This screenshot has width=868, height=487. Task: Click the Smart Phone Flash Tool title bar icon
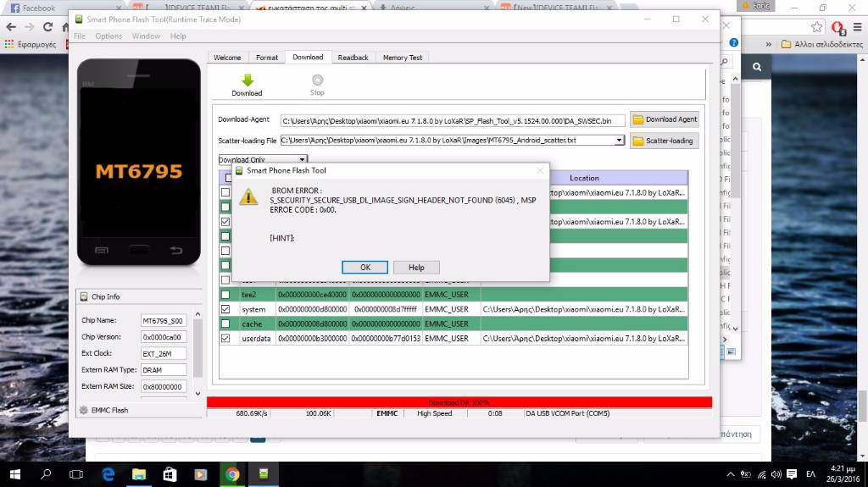click(79, 19)
